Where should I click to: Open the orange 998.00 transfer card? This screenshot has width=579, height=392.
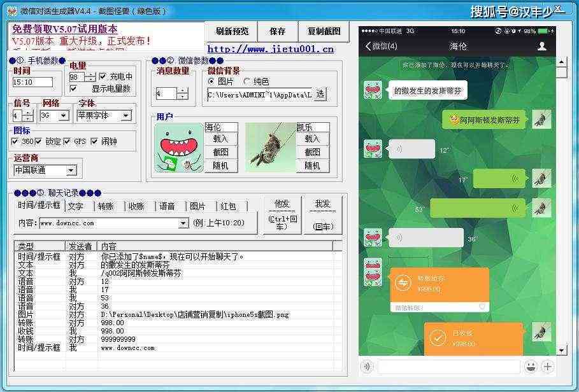[x=440, y=290]
